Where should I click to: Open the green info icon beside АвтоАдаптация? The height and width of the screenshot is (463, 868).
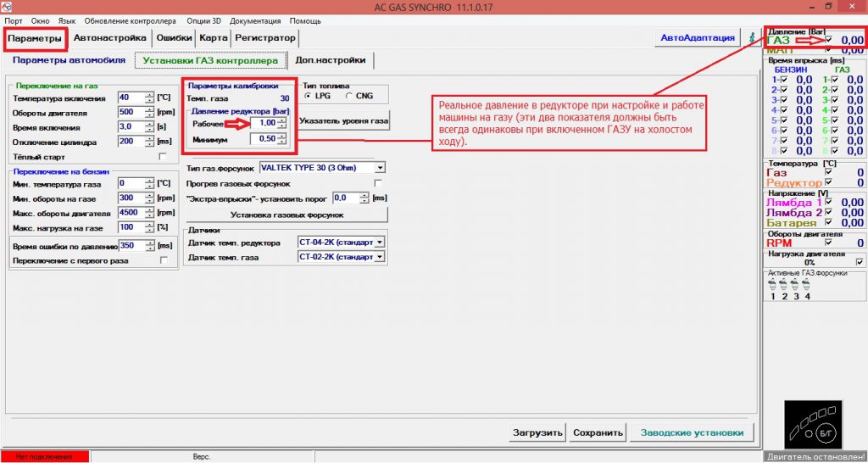(x=751, y=38)
